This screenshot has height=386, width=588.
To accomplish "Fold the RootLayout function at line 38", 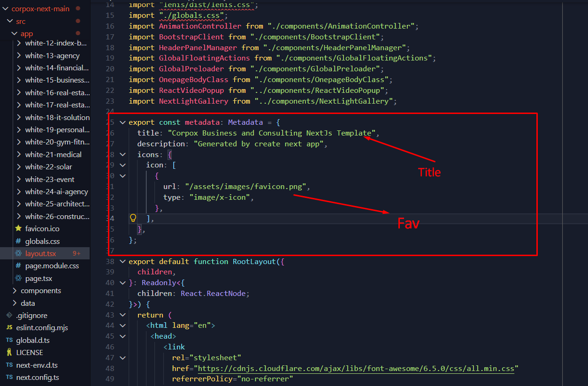I will (122, 261).
